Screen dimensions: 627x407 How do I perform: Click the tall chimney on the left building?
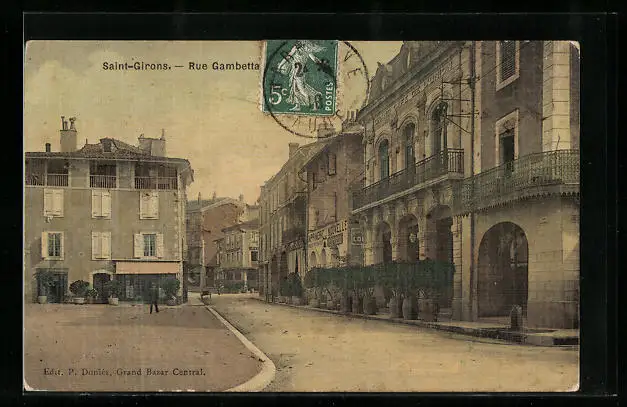[68, 134]
